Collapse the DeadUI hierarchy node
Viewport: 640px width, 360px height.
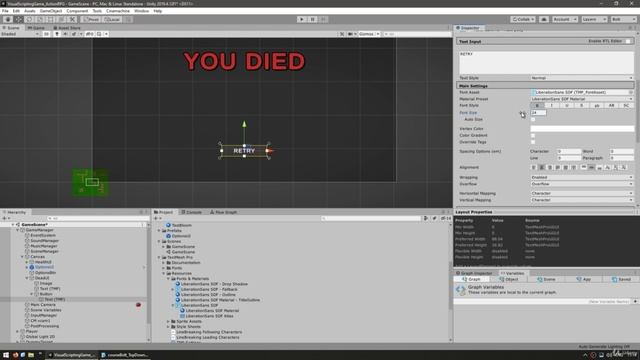point(27,278)
